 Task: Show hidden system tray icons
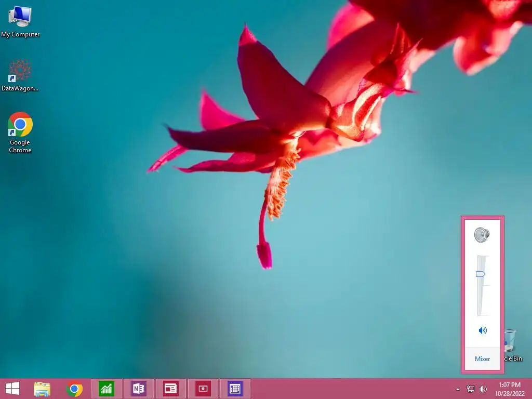(x=458, y=389)
